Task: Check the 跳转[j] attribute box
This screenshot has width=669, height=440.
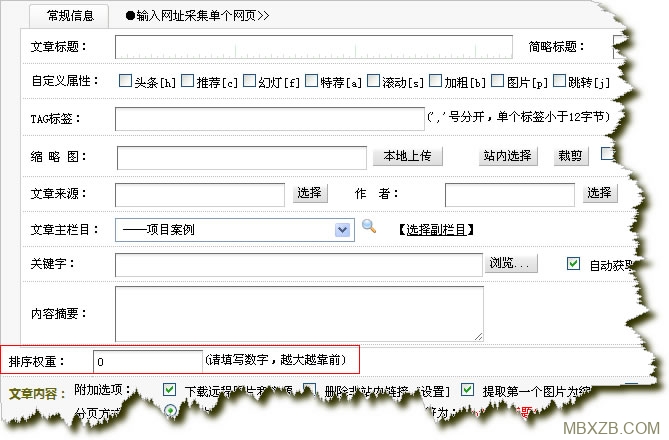Action: click(559, 80)
